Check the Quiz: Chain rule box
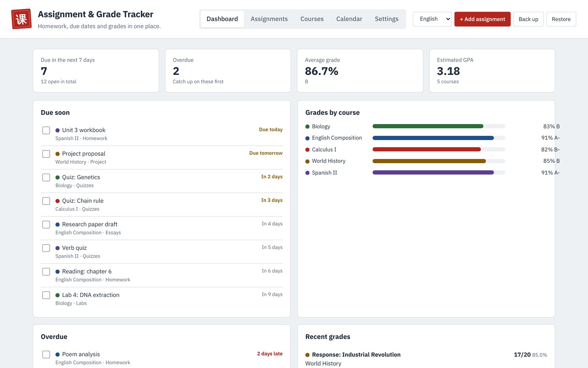 click(46, 201)
